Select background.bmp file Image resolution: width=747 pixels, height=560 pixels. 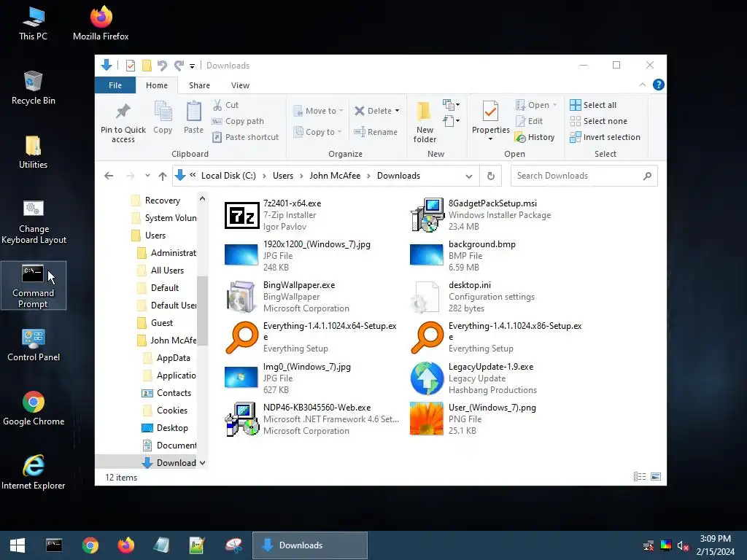498,256
